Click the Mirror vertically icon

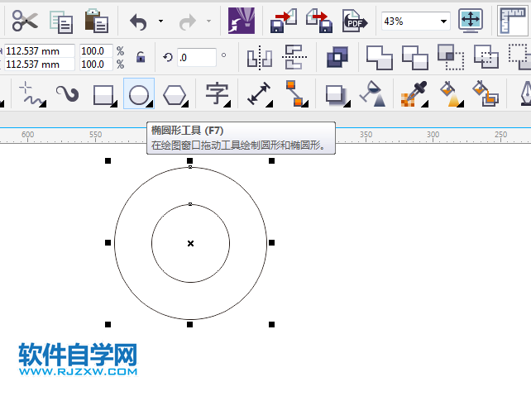click(x=294, y=57)
